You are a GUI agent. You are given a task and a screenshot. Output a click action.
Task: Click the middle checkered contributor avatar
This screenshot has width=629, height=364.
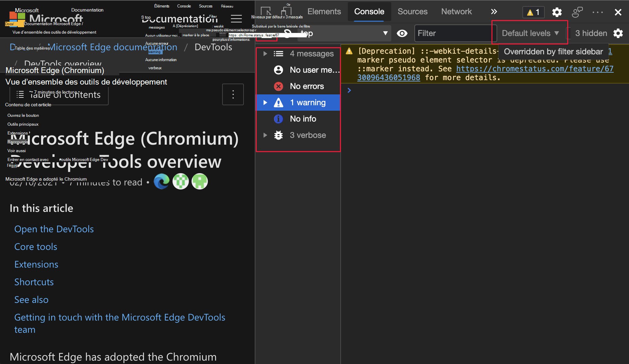tap(181, 181)
